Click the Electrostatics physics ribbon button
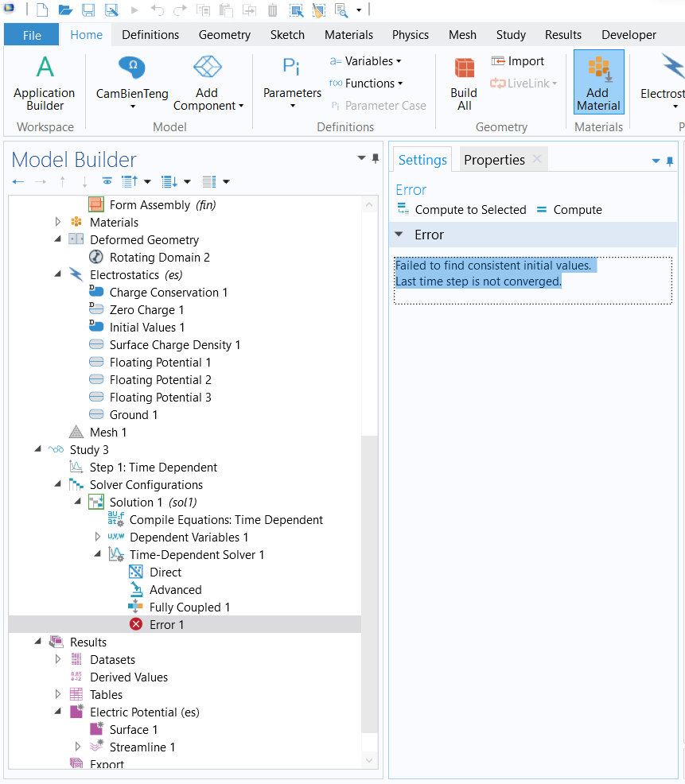The image size is (685, 784). point(663,83)
